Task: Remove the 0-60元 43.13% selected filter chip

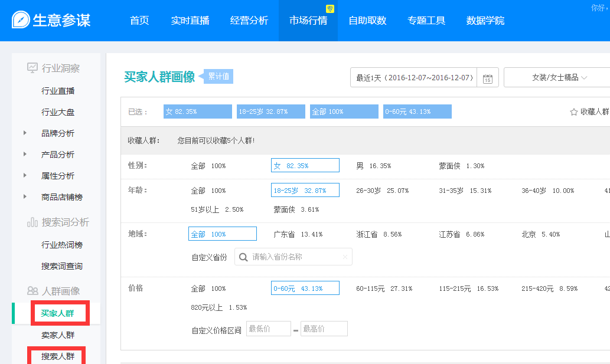Action: [417, 112]
